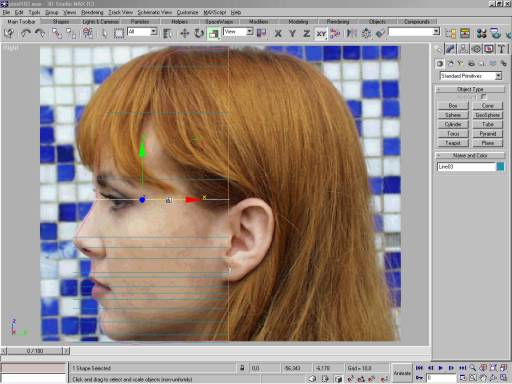Restrict transform to the X axis

278,33
